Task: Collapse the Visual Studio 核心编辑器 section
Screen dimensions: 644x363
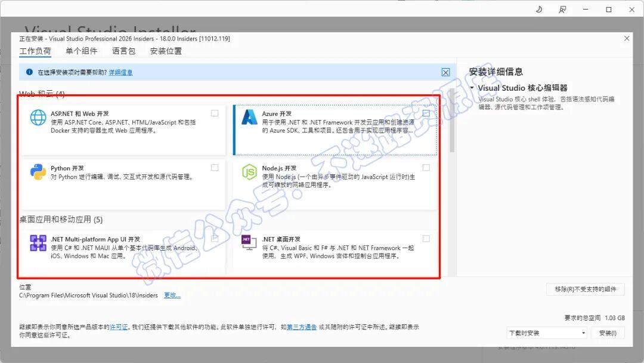Action: pos(472,88)
